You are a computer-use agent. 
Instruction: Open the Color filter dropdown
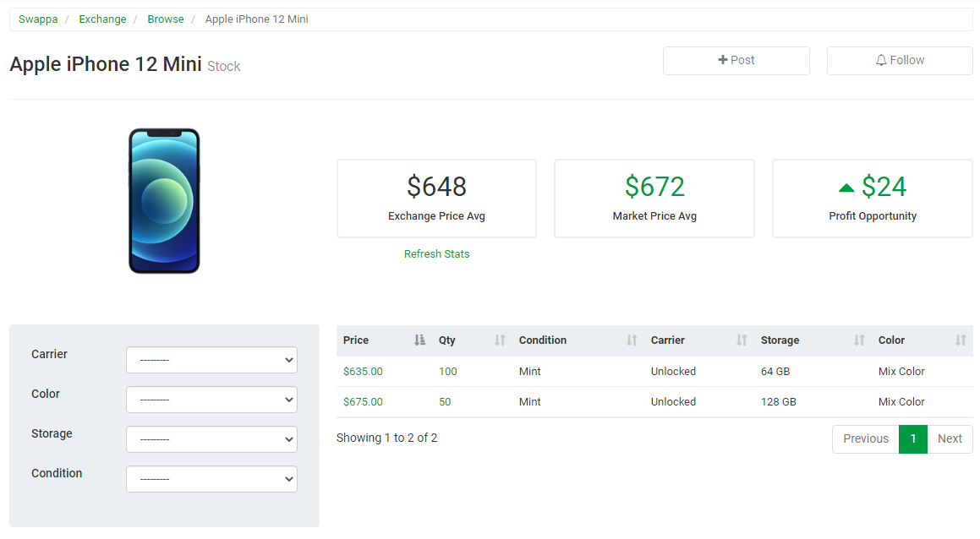click(x=212, y=400)
